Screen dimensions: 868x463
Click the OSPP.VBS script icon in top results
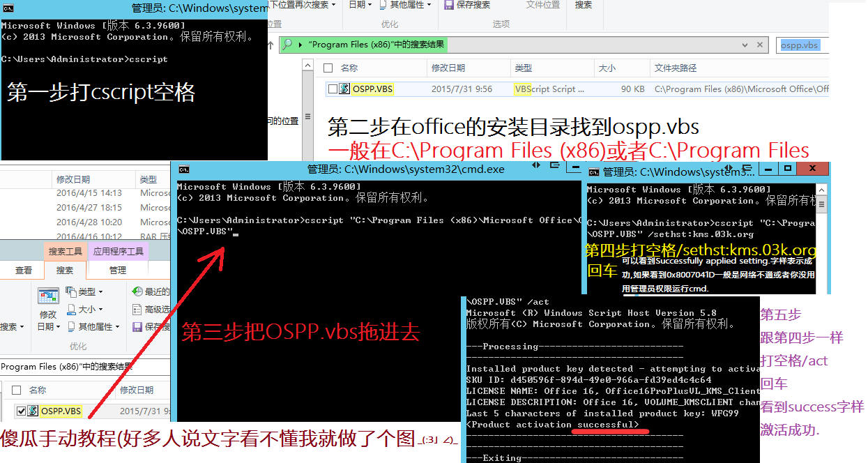344,89
